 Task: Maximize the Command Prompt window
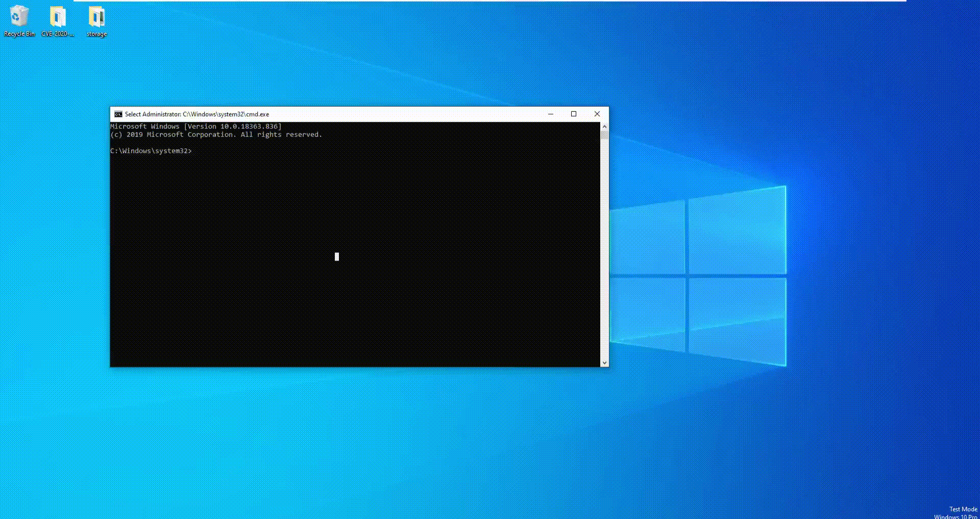click(x=574, y=114)
